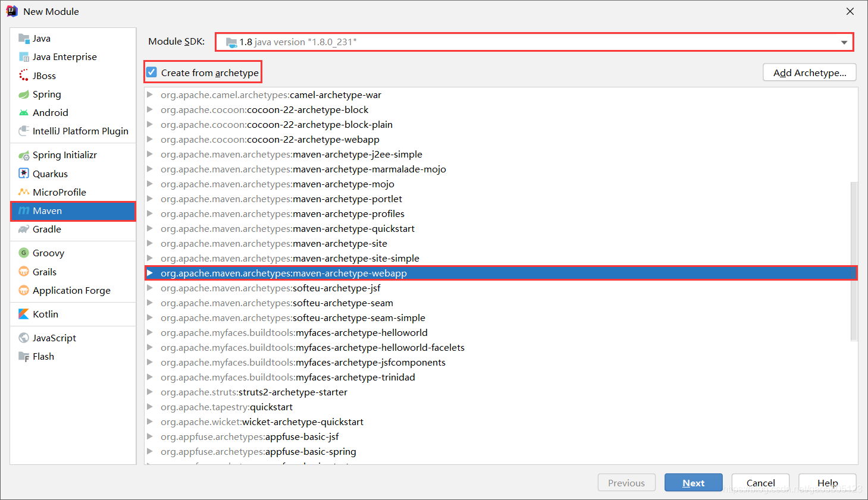Select softeu-archetype-seam row
The width and height of the screenshot is (868, 500).
[501, 303]
